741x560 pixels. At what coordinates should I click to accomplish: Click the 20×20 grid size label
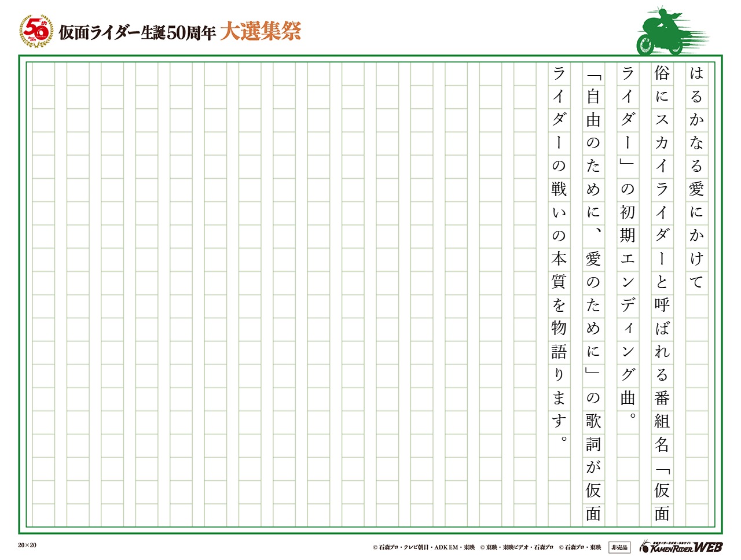pyautogui.click(x=27, y=545)
